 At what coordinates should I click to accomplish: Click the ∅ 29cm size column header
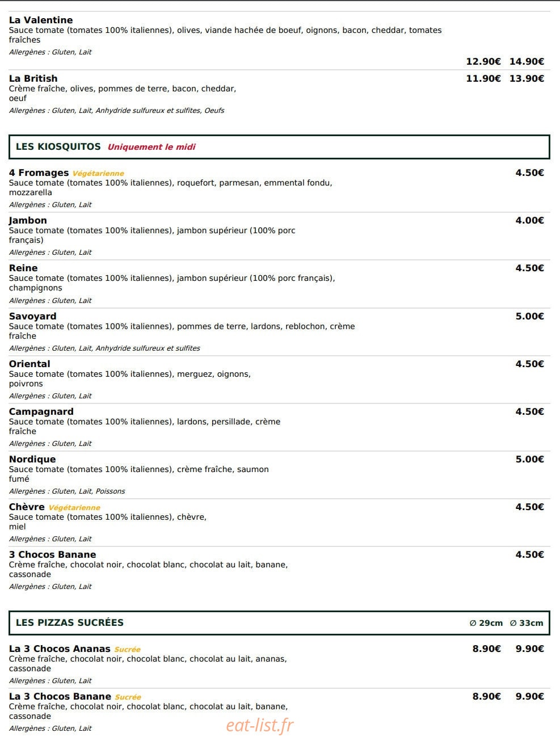click(x=486, y=623)
